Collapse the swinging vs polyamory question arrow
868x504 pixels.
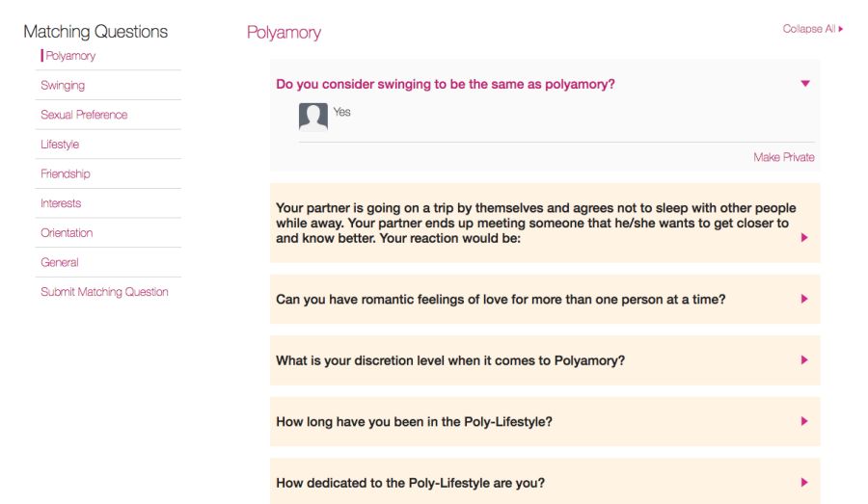805,84
